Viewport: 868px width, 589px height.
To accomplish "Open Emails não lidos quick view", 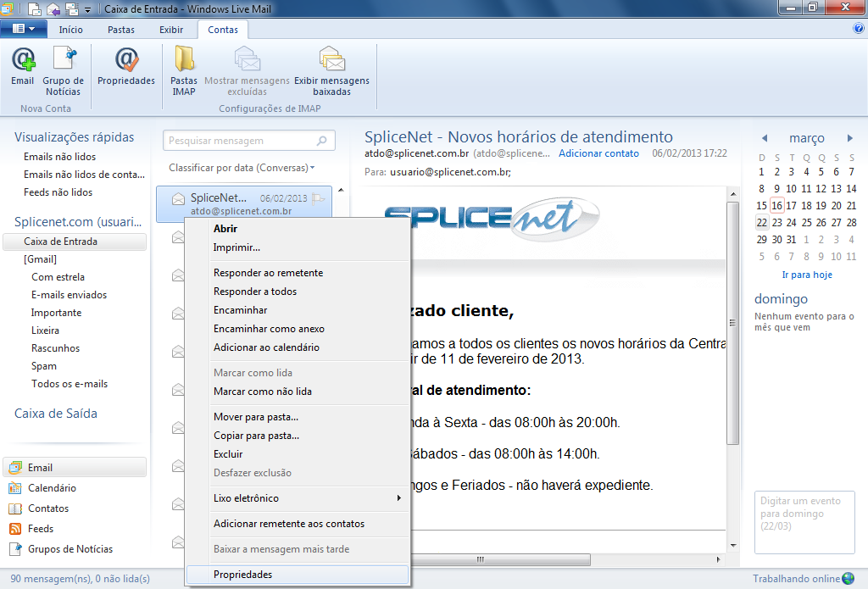I will point(60,157).
